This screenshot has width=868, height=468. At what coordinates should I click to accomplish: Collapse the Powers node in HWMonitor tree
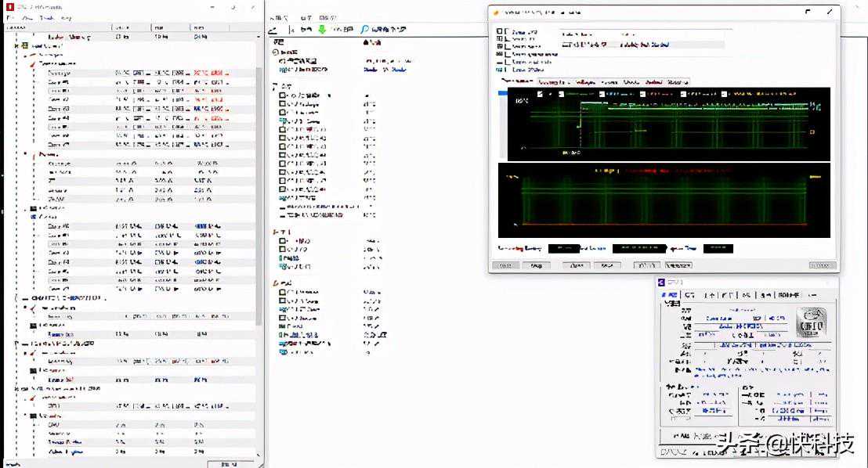tap(25, 155)
